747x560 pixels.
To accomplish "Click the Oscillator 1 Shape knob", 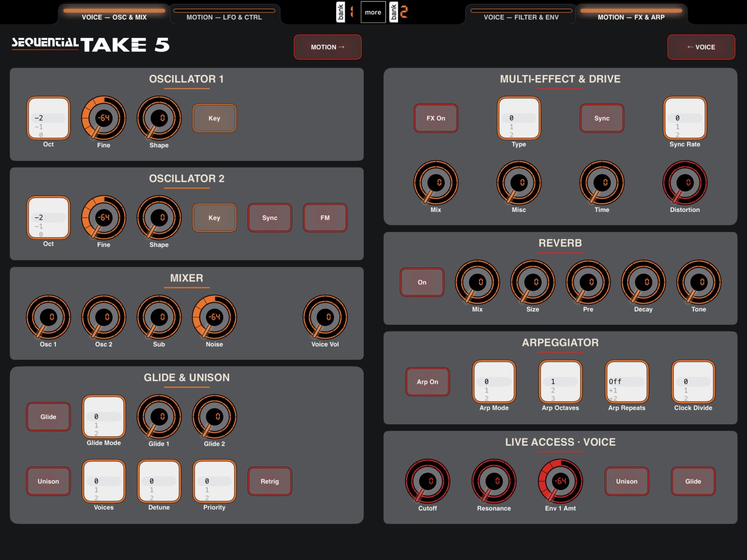I will coord(159,118).
